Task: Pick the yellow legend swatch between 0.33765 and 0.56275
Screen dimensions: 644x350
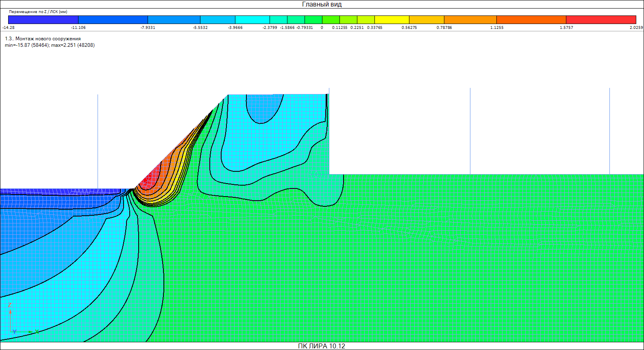Action: point(392,20)
